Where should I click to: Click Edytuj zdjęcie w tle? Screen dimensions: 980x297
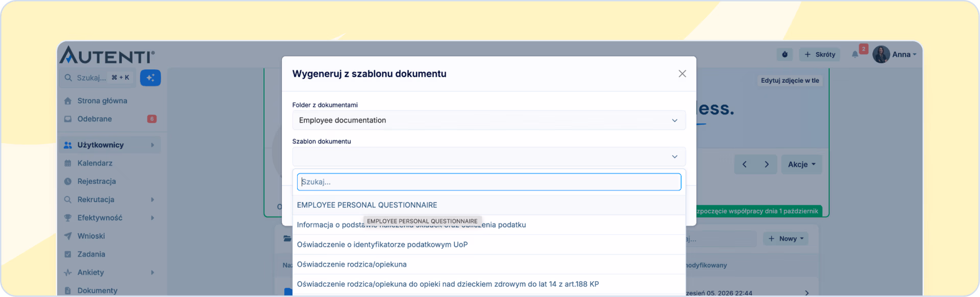(x=790, y=81)
